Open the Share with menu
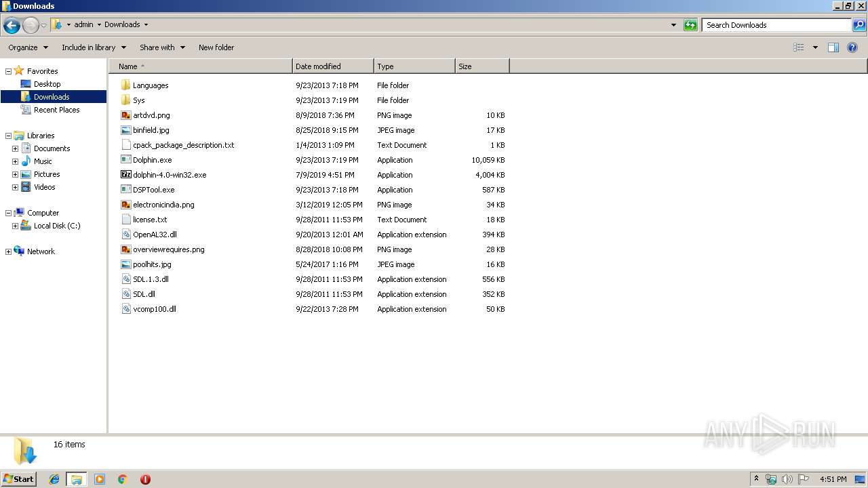 [x=162, y=47]
